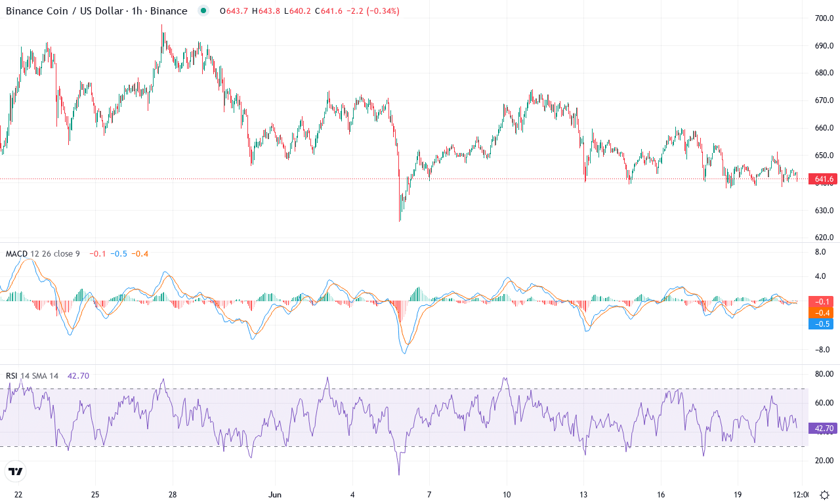This screenshot has width=840, height=504.
Task: Click the TradingView logo icon
Action: [16, 471]
